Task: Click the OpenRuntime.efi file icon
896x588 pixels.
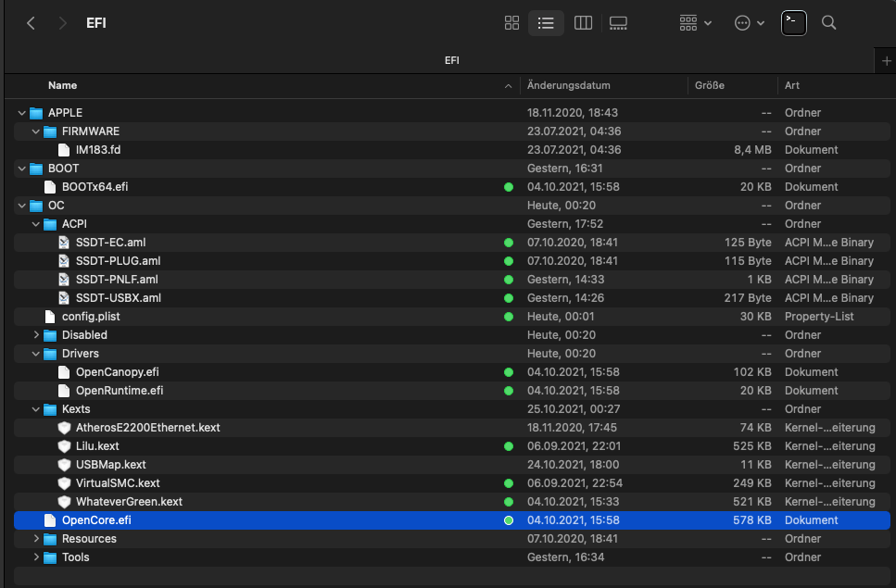Action: click(64, 391)
